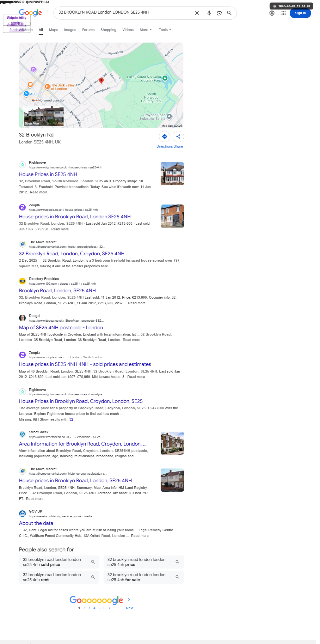
Task: Click the Directions icon under the map
Action: click(x=164, y=137)
